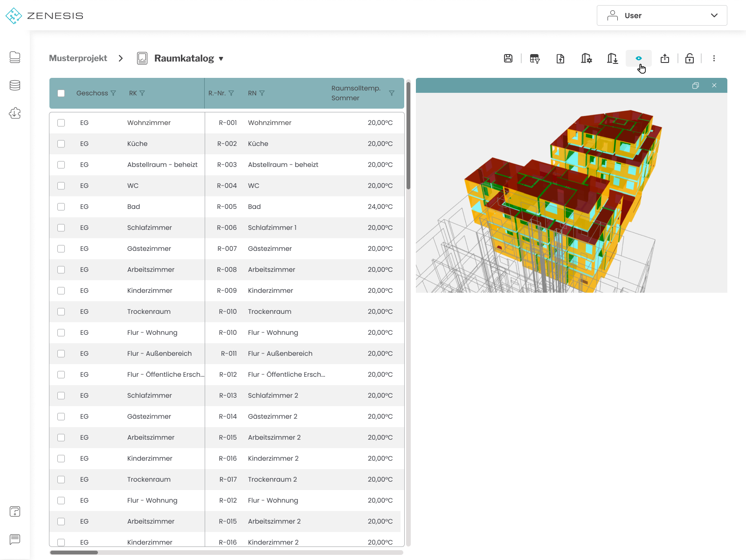
Task: Filter the RN column
Action: (x=262, y=93)
